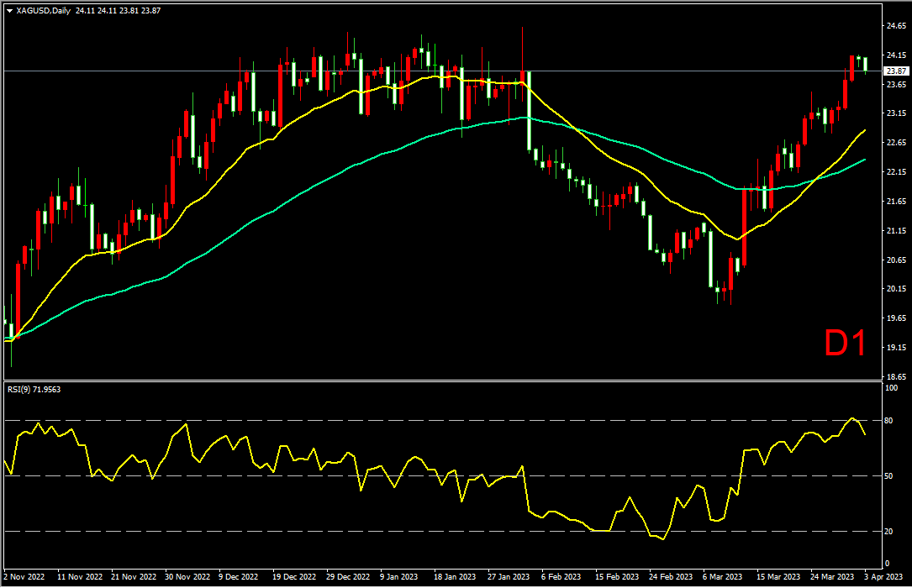The width and height of the screenshot is (912, 588).
Task: Click the 18 Jan 2023 date label
Action: coord(455,576)
